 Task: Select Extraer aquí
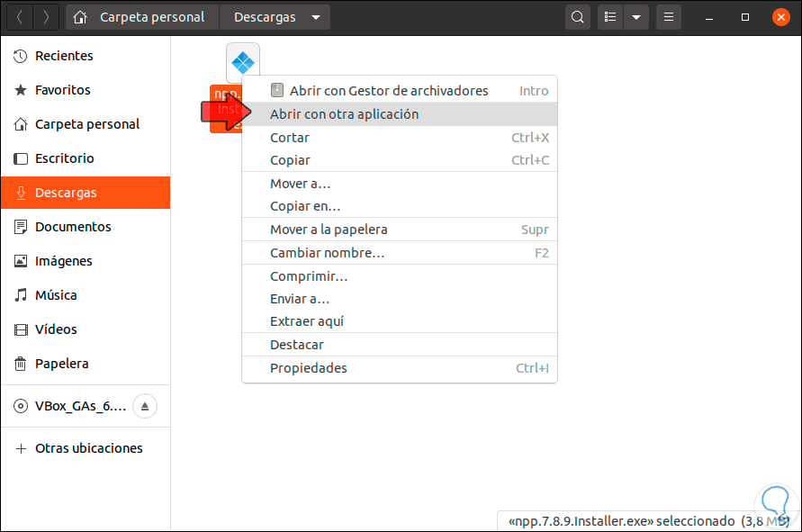pyautogui.click(x=400, y=321)
